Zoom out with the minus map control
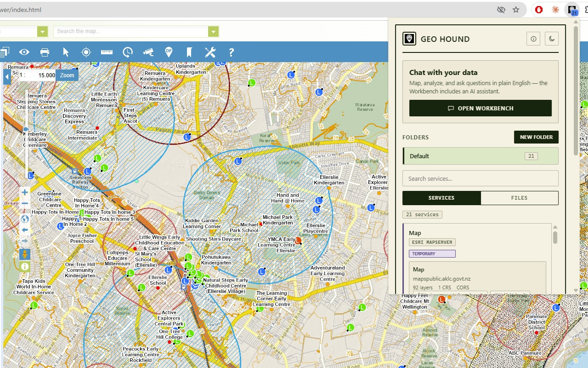 pos(25,203)
